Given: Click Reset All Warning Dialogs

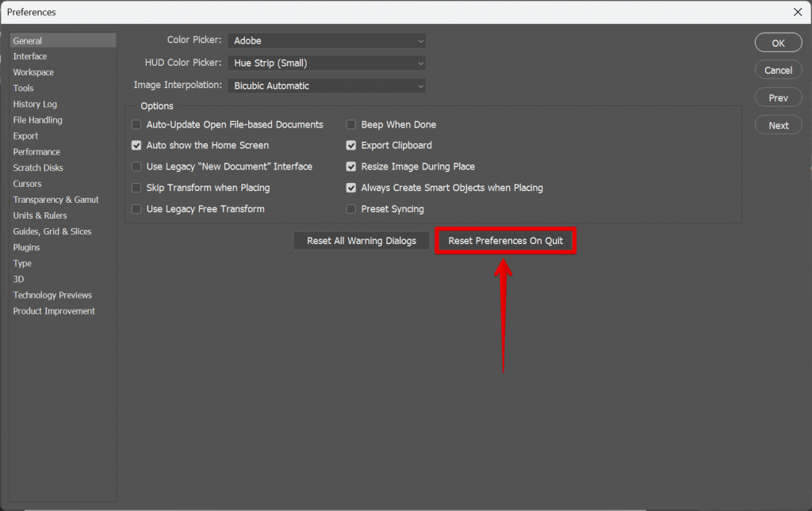Looking at the screenshot, I should coord(361,240).
